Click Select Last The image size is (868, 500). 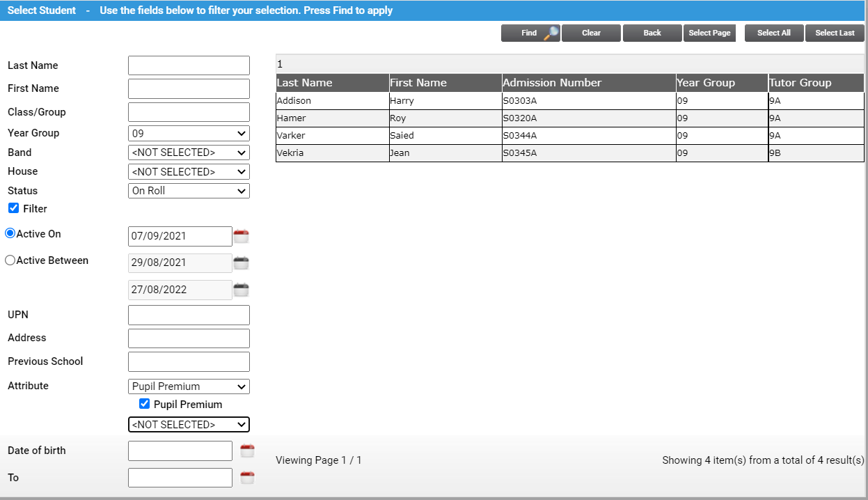835,33
